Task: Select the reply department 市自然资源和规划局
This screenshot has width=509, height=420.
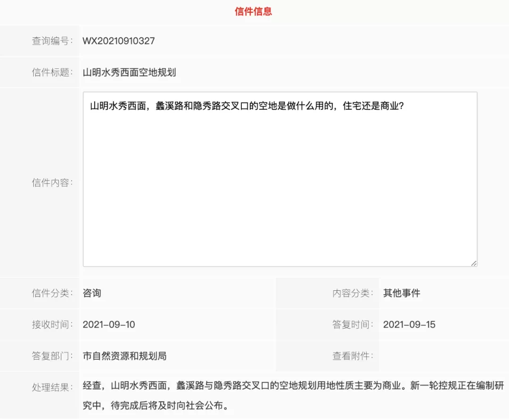Action: tap(125, 356)
